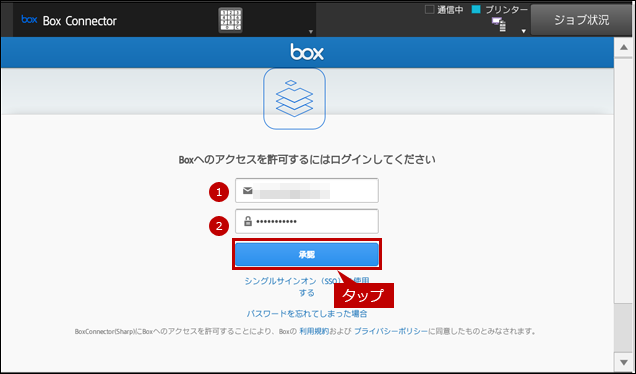Open シングルサインオン (SSO) link
Image resolution: width=636 pixels, height=374 pixels.
[x=307, y=286]
